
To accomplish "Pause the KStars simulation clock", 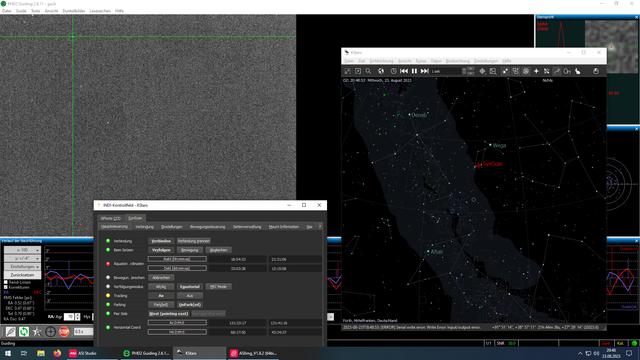I will [x=414, y=71].
